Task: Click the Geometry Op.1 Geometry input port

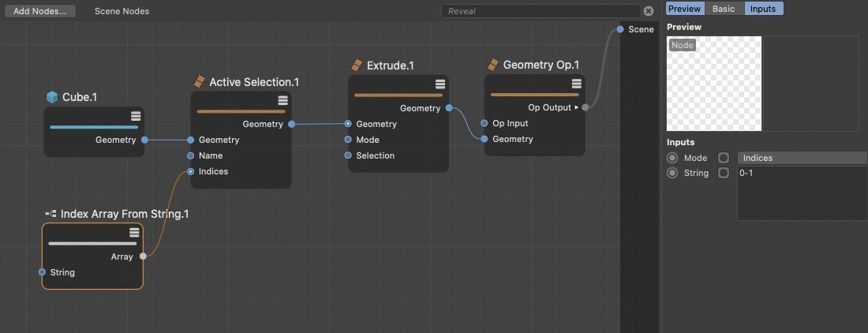Action: 485,139
